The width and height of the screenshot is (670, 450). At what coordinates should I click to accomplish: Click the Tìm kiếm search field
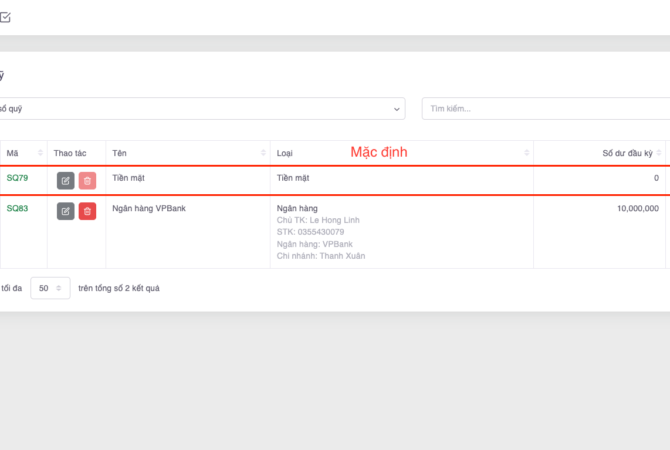(545, 108)
